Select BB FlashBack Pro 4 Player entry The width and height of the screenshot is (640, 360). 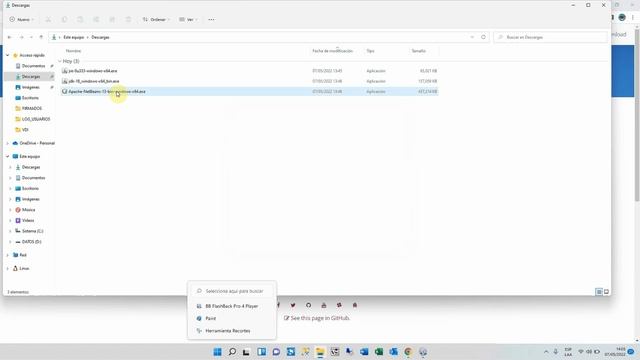[x=232, y=306]
